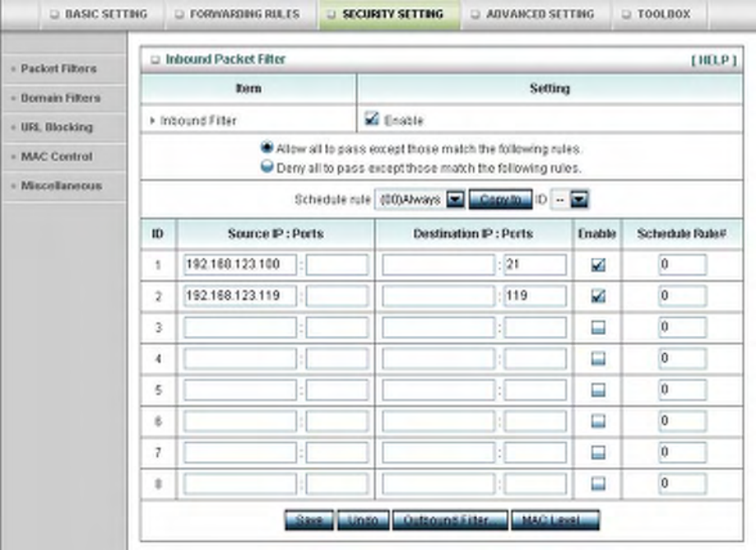
Task: Open the Outbound Filter page button
Action: tap(450, 520)
